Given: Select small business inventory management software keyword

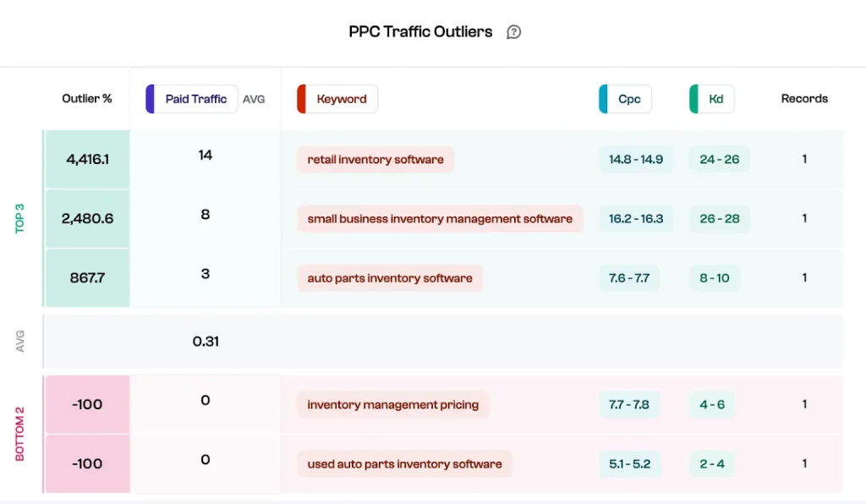Looking at the screenshot, I should pos(440,219).
